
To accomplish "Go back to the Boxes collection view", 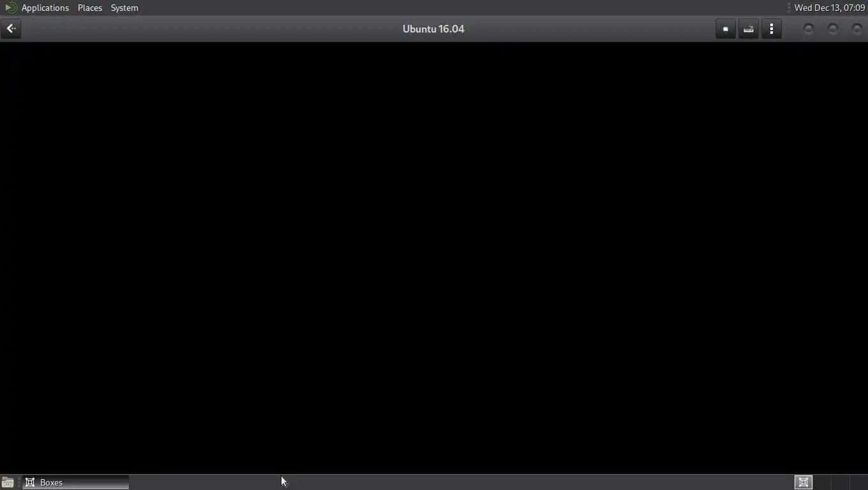I will (11, 29).
